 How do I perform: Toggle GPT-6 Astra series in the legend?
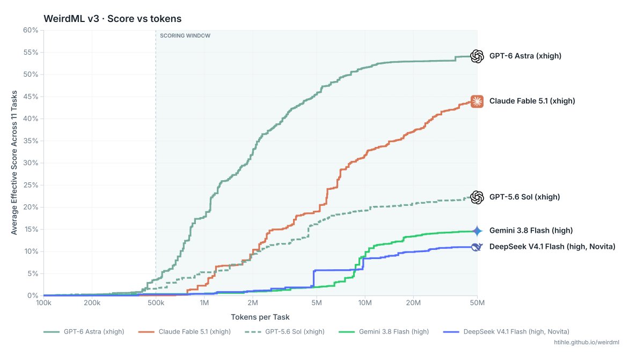(x=84, y=332)
